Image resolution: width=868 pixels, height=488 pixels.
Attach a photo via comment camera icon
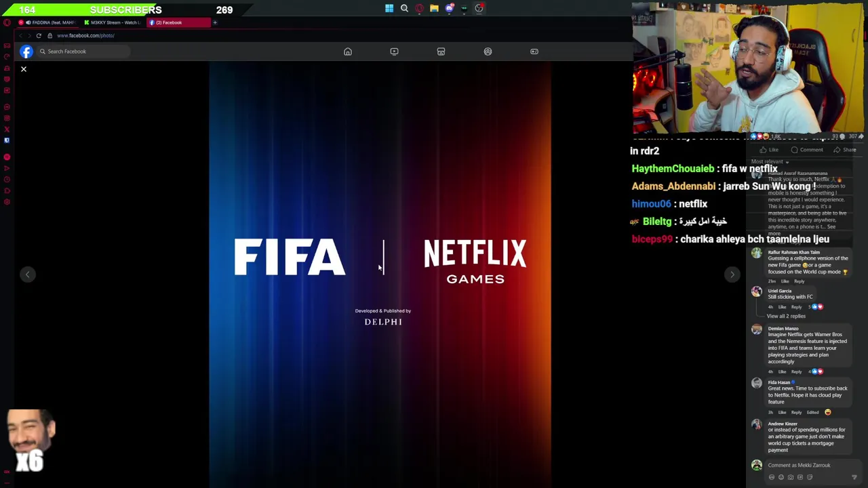pyautogui.click(x=791, y=477)
